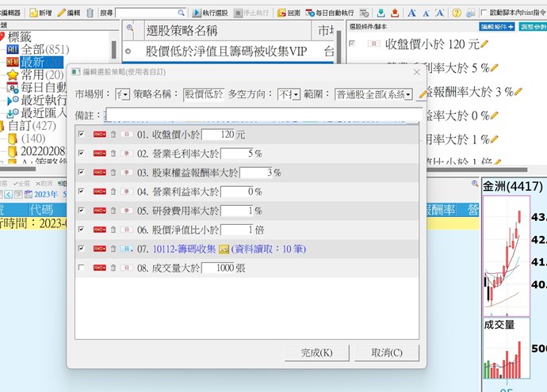The width and height of the screenshot is (547, 392).
Task: Open the 範圍 普通股全部 dropdown
Action: tap(373, 94)
